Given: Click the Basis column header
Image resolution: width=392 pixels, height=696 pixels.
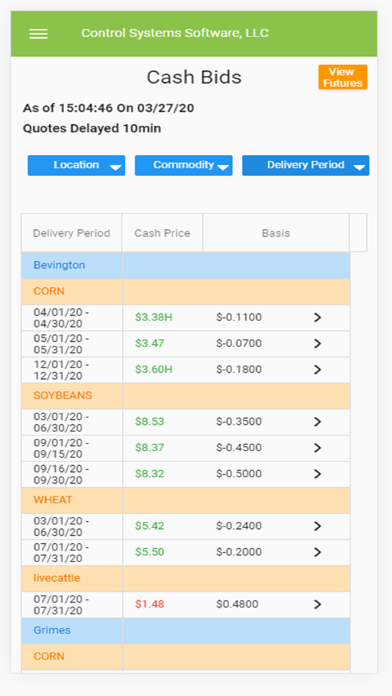Looking at the screenshot, I should tap(276, 233).
